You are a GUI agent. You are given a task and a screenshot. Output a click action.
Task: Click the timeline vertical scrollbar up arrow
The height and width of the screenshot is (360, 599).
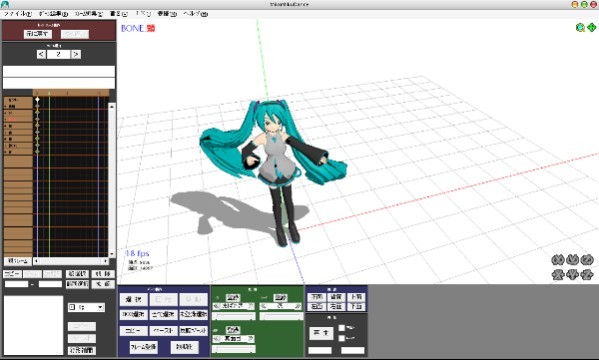pyautogui.click(x=112, y=107)
